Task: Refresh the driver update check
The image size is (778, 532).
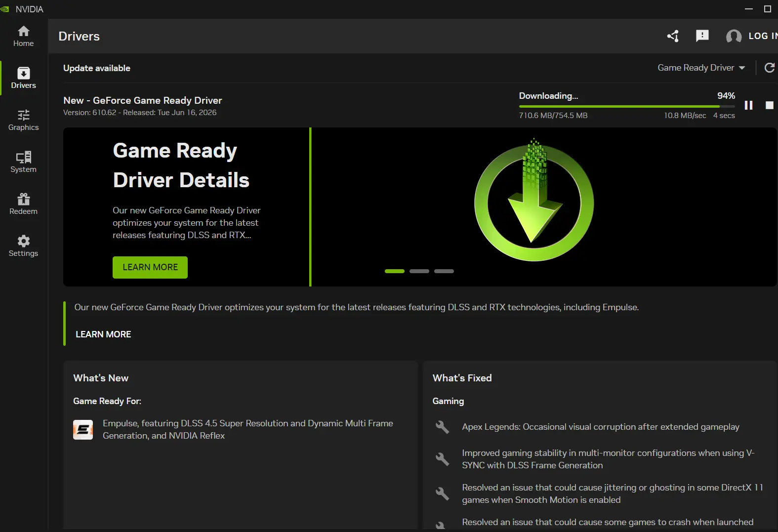Action: tap(770, 68)
